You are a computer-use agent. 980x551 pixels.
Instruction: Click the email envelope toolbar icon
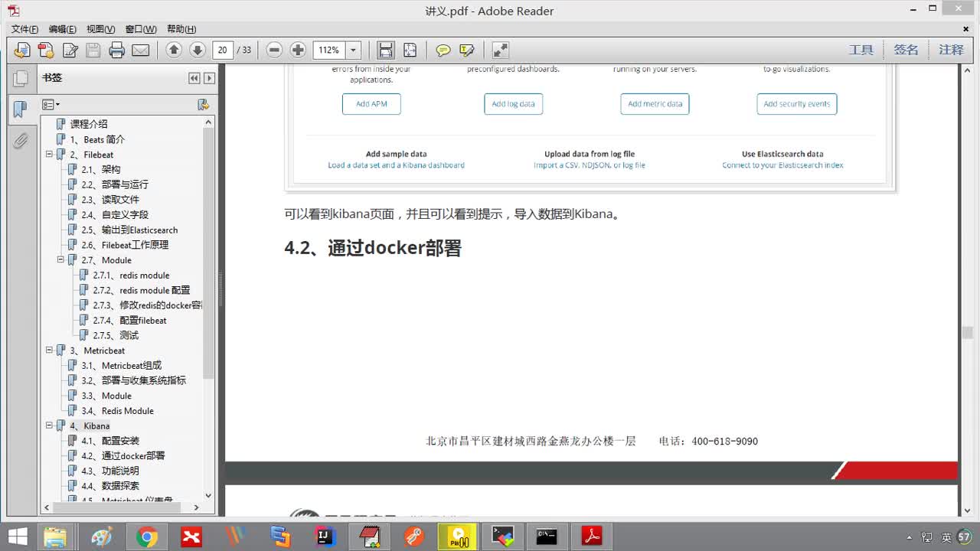pos(141,50)
